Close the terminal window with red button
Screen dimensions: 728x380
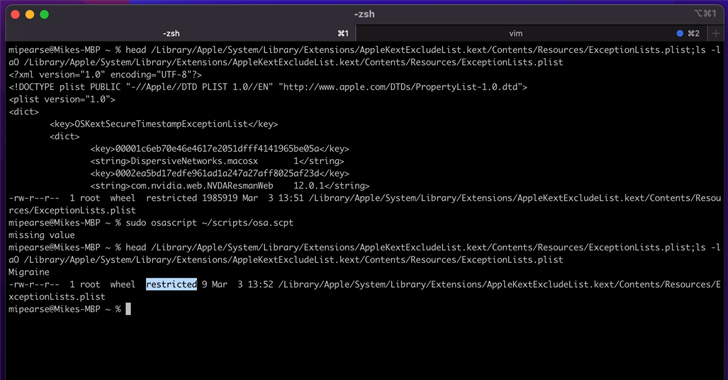pos(15,14)
